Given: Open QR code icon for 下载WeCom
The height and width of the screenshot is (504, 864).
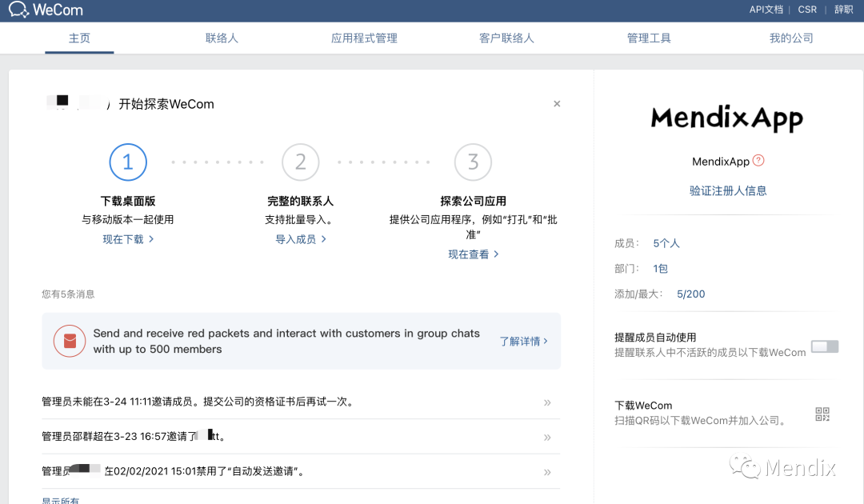Looking at the screenshot, I should (822, 414).
